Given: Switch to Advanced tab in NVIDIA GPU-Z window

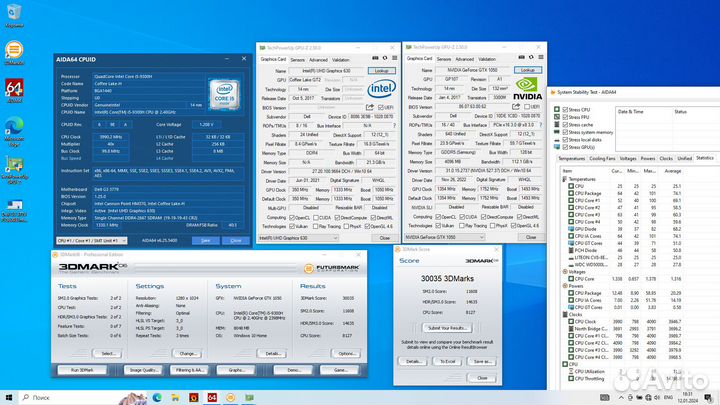Looking at the screenshot, I should pyautogui.click(x=464, y=59).
